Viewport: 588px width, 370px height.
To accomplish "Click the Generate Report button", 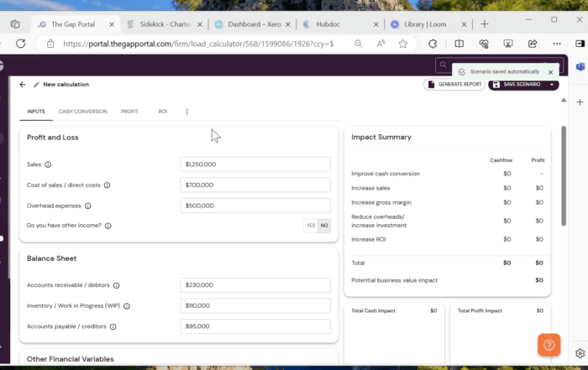I will point(454,85).
